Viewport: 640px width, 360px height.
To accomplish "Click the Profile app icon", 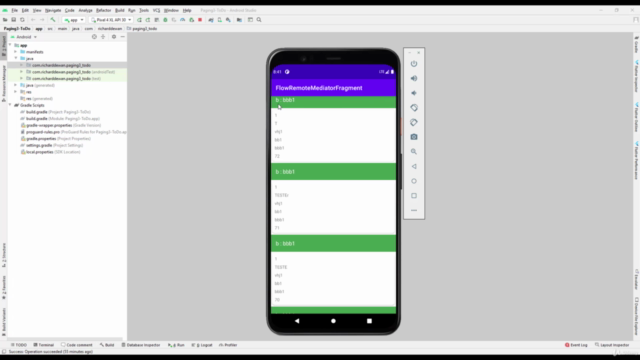I will [x=182, y=20].
